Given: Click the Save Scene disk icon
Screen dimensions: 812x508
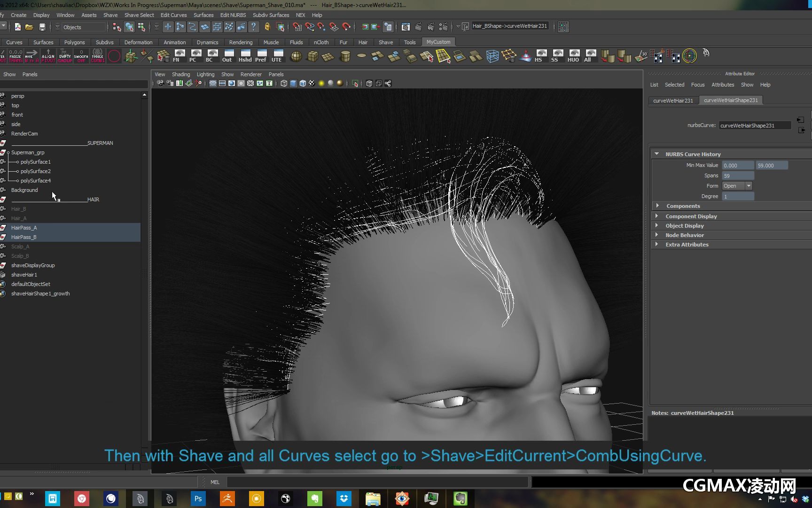Looking at the screenshot, I should pos(42,27).
